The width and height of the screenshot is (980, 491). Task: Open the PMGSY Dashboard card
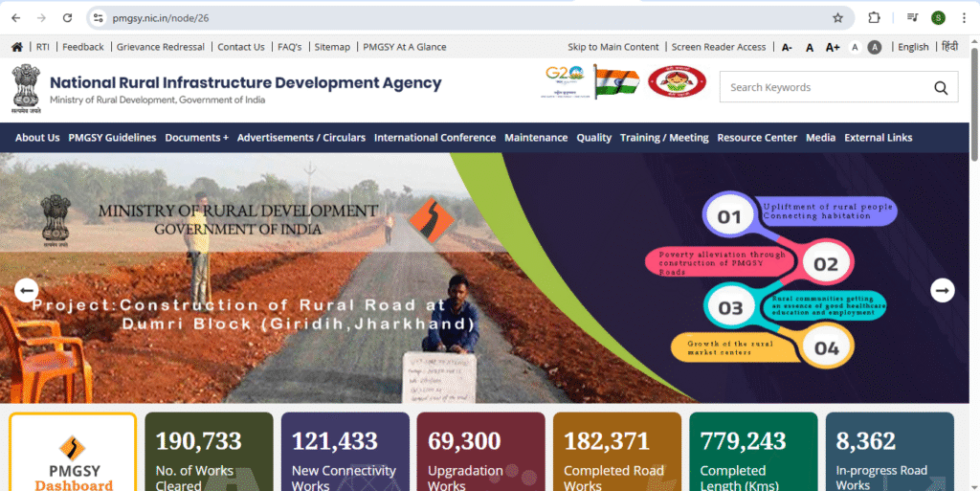tap(73, 452)
